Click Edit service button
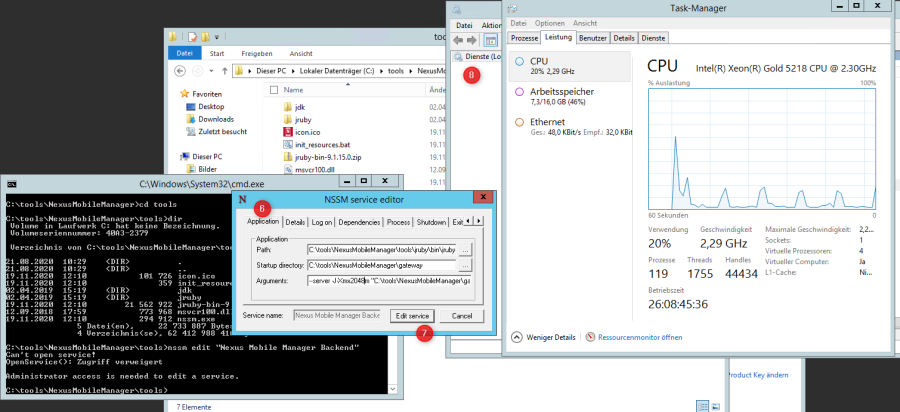 pyautogui.click(x=412, y=316)
